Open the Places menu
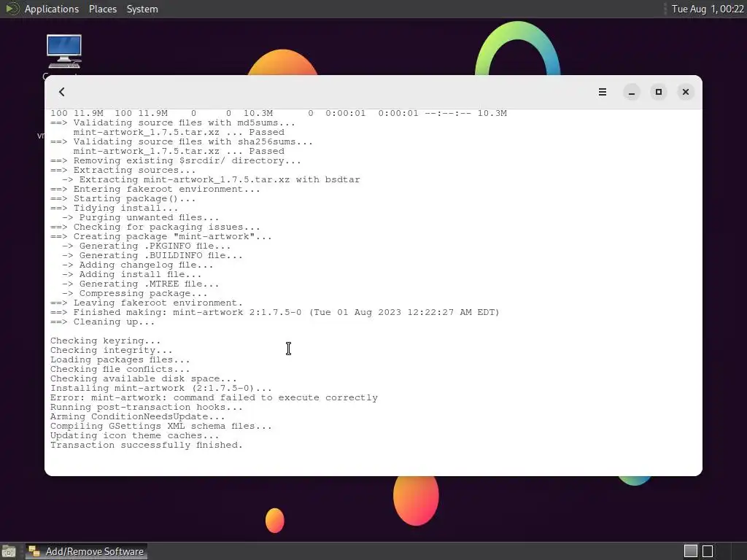Screen dimensions: 747x560 click(x=103, y=9)
